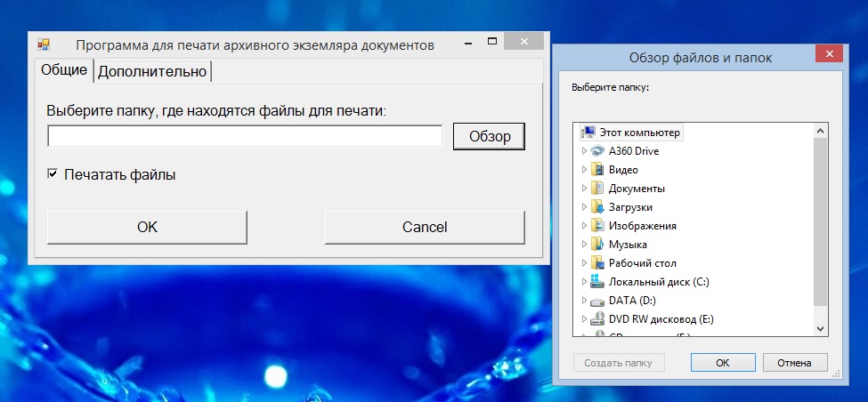868x402 pixels.
Task: Click the folder path input field
Action: pos(245,136)
